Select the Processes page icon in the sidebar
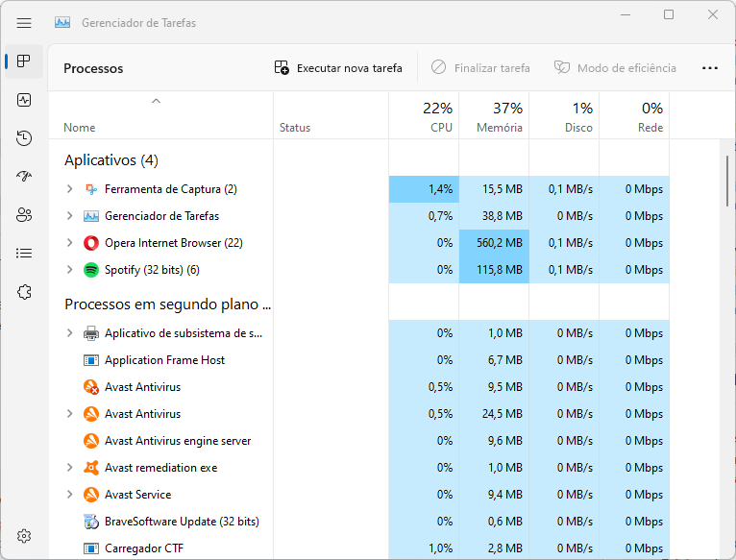736x560 pixels. click(24, 61)
